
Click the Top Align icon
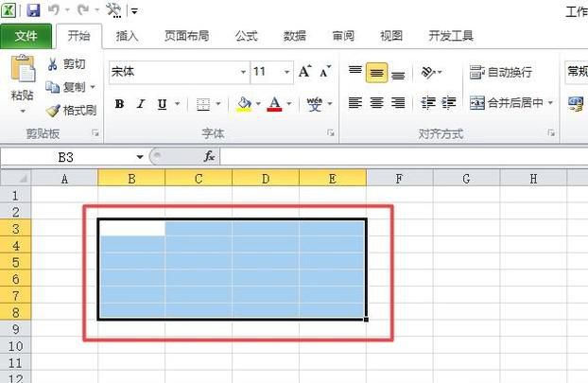(x=355, y=72)
